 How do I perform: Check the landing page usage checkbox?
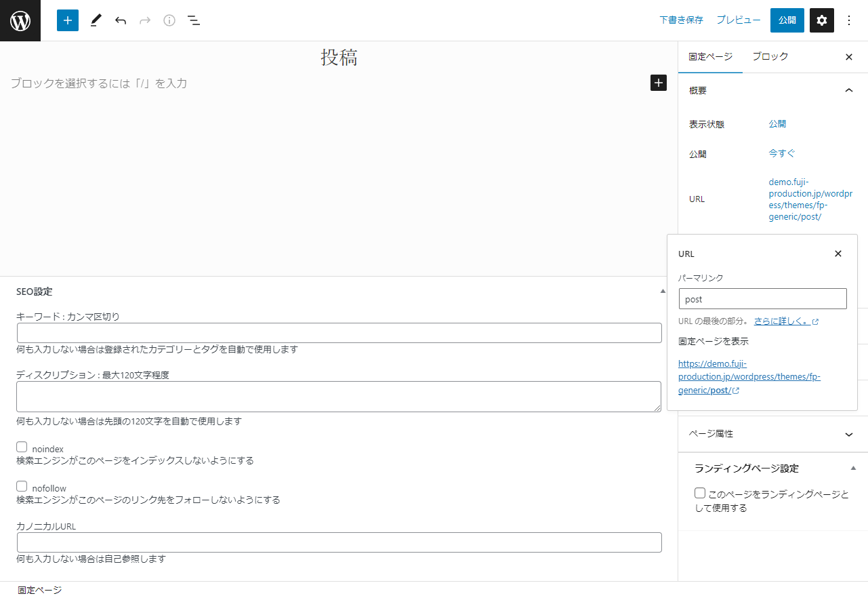(x=700, y=493)
